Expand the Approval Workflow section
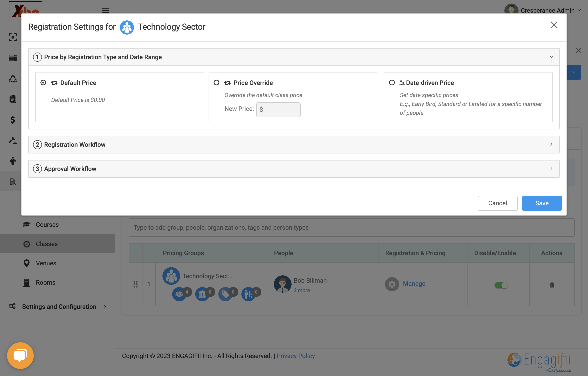Viewport: 588px width, 376px height. pyautogui.click(x=551, y=168)
